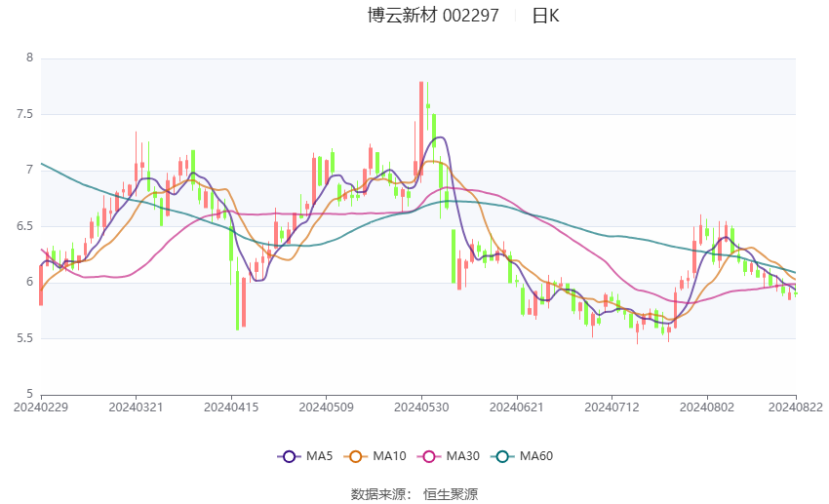The width and height of the screenshot is (829, 504).
Task: Toggle the MA60 legend series
Action: [522, 456]
